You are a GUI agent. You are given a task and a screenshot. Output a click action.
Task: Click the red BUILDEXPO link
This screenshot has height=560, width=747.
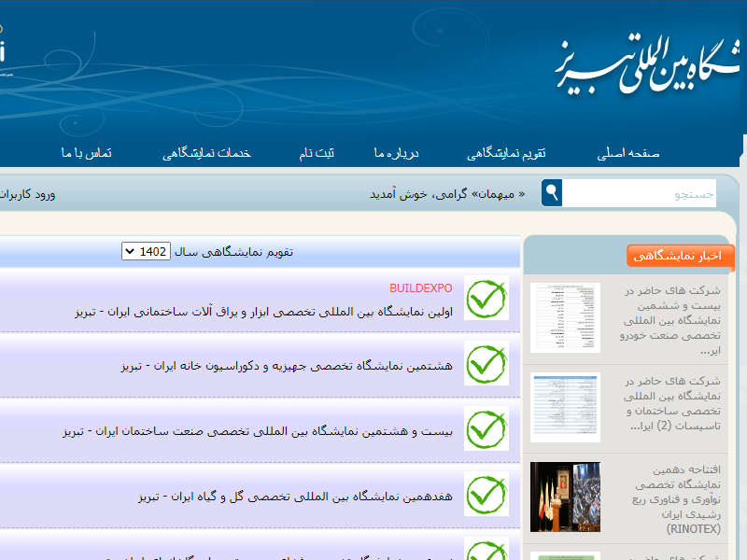tap(420, 288)
